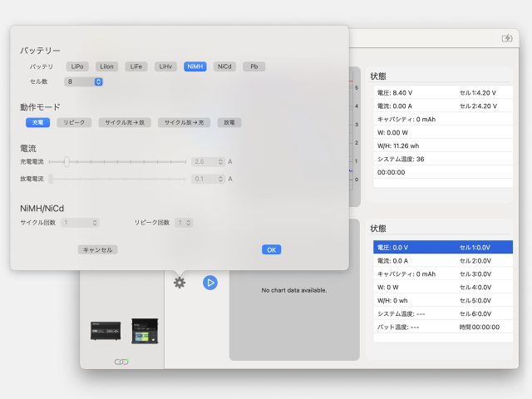Confirm settings with the OK button
The height and width of the screenshot is (399, 532).
coord(272,249)
